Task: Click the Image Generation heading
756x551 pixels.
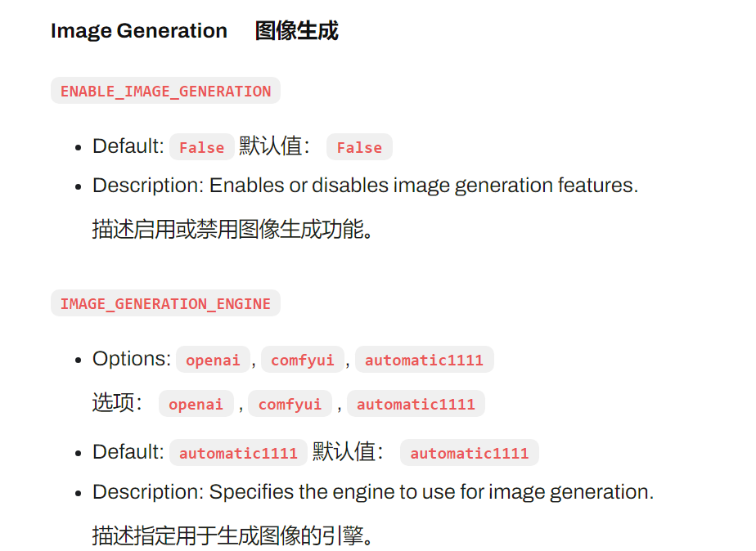Action: (139, 31)
